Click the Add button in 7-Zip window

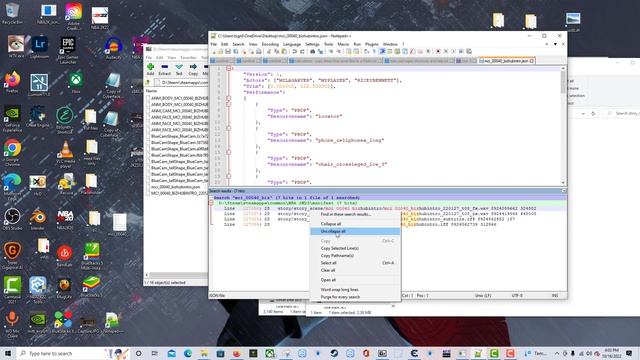click(x=151, y=69)
